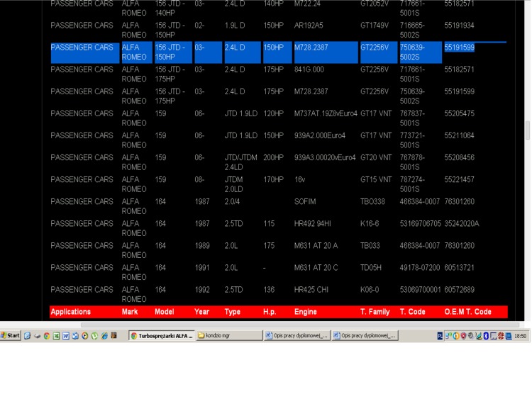Image resolution: width=532 pixels, height=399 pixels.
Task: Click the teal-yellow bird tray icon
Action: click(x=479, y=336)
